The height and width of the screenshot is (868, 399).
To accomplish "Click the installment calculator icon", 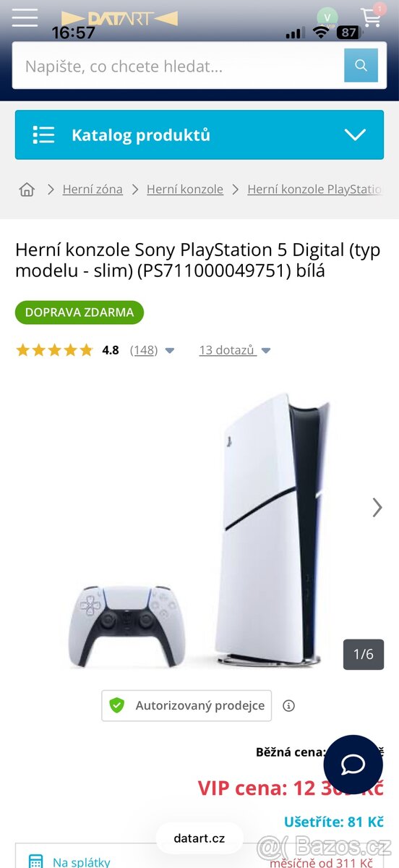I will (35, 861).
